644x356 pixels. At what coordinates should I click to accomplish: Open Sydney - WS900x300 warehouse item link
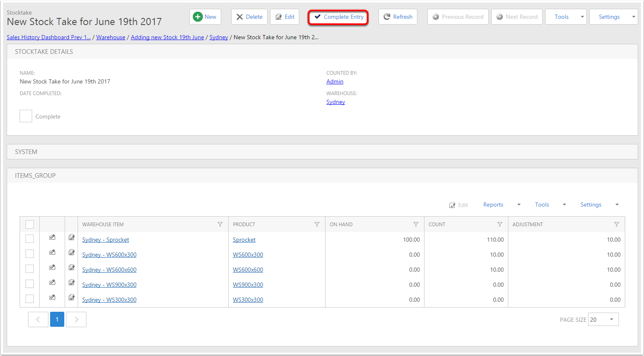(109, 285)
